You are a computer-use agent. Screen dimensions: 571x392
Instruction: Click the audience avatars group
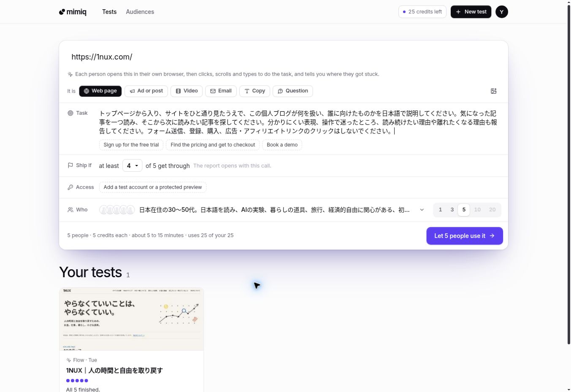click(117, 210)
